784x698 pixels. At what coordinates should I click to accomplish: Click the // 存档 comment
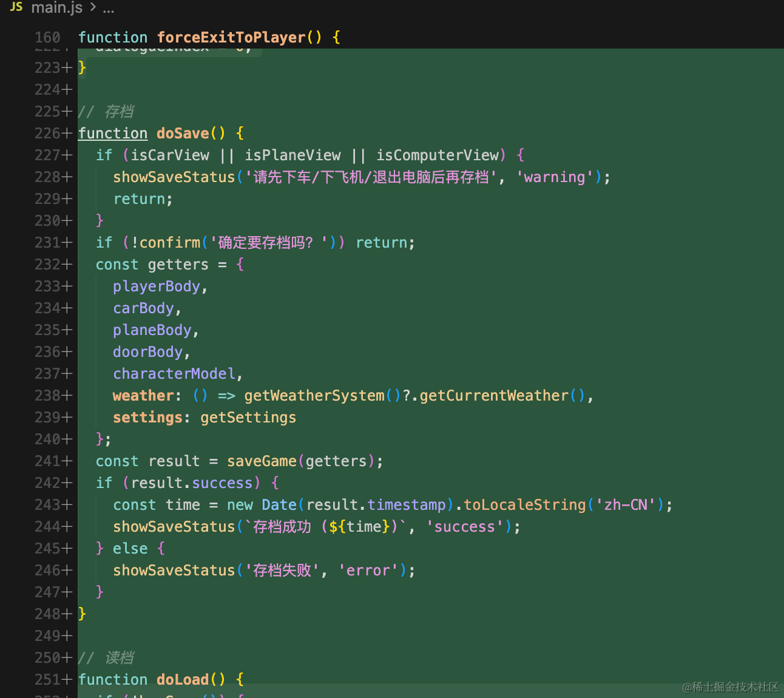(x=106, y=111)
